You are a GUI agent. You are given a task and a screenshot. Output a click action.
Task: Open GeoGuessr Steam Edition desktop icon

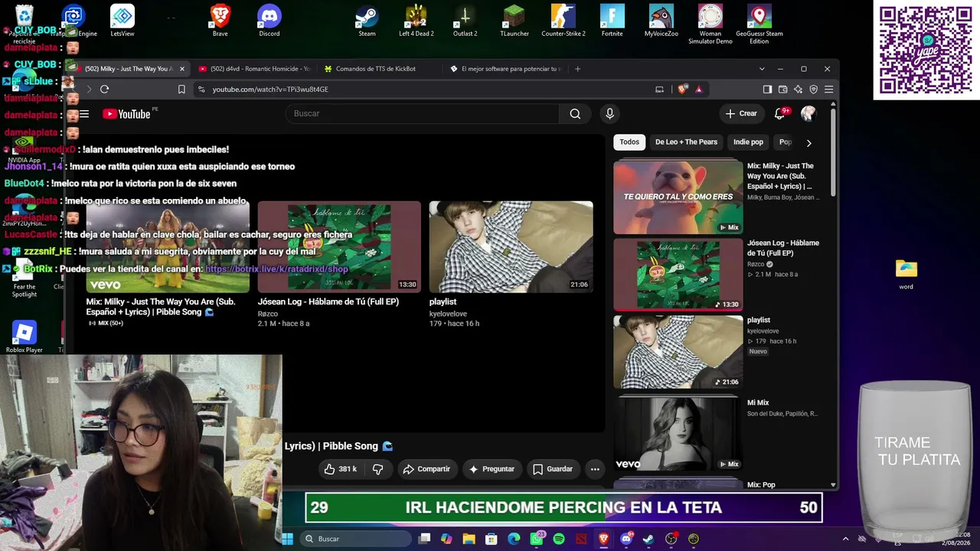[x=759, y=24]
